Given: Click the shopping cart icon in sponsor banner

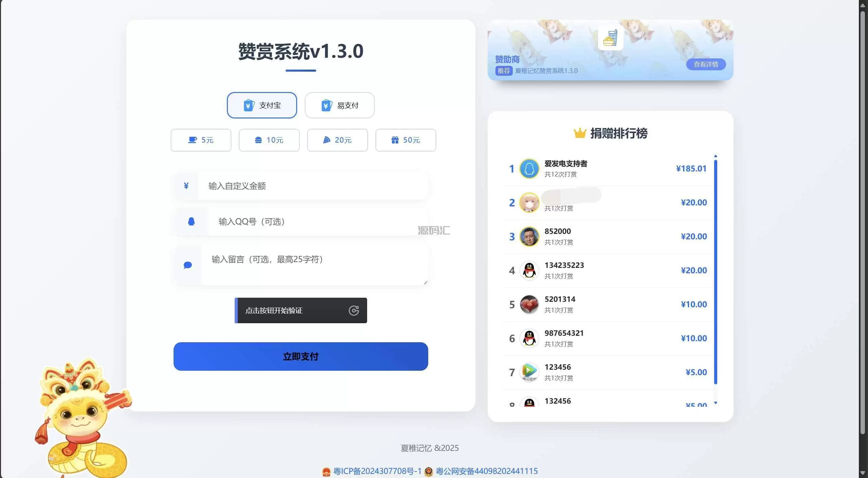Looking at the screenshot, I should pyautogui.click(x=610, y=37).
